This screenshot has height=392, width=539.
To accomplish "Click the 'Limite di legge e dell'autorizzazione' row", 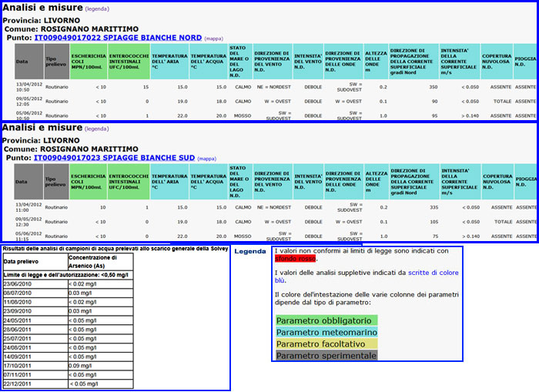I will tap(66, 275).
